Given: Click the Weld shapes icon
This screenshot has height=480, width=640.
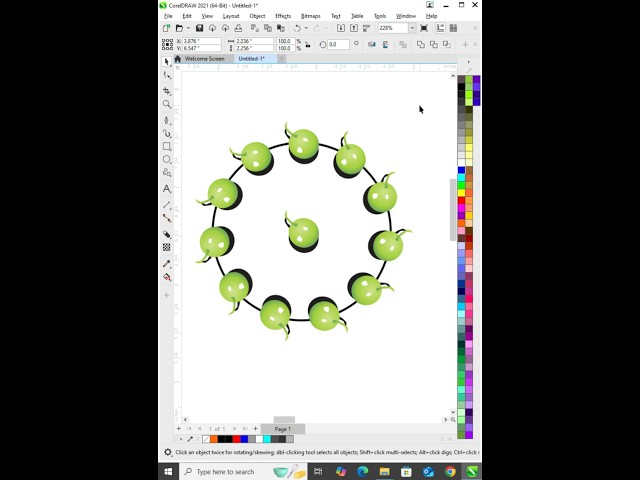Looking at the screenshot, I should point(420,44).
